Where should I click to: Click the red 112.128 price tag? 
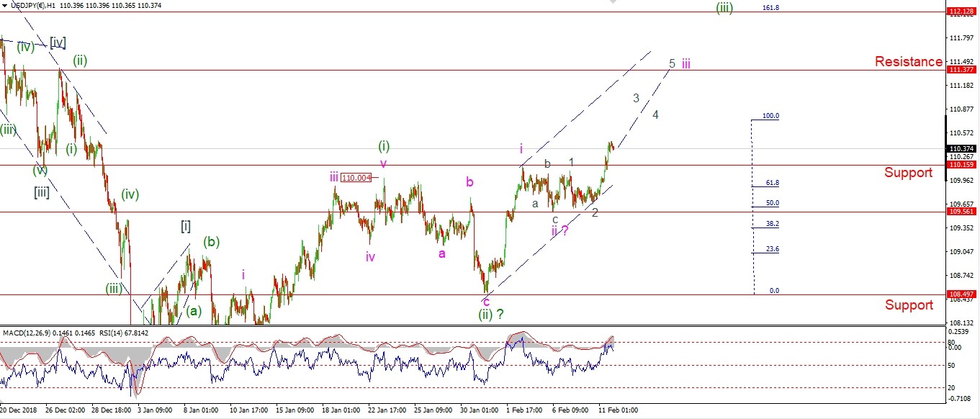click(962, 12)
